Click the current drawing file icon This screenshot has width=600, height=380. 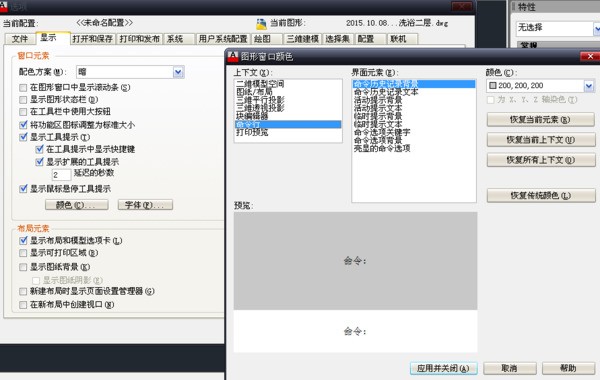(x=261, y=24)
